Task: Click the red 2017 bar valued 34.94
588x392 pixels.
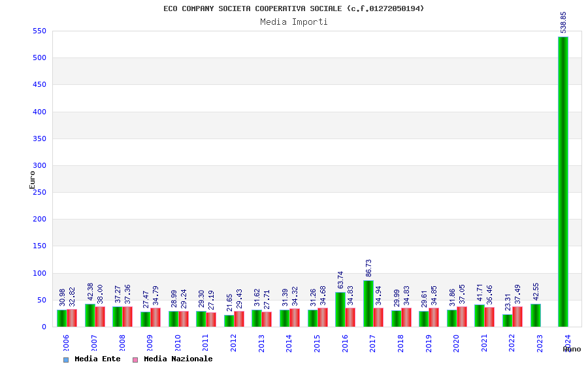Action: coord(378,318)
